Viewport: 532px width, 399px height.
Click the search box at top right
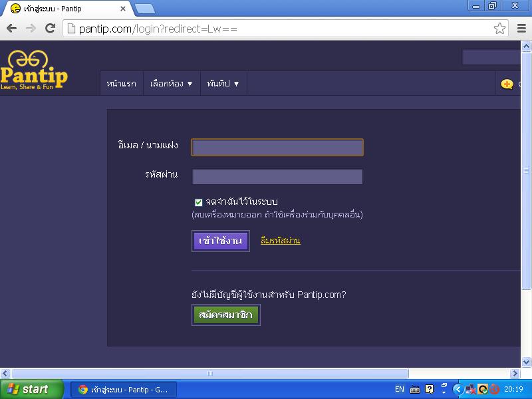coord(491,57)
